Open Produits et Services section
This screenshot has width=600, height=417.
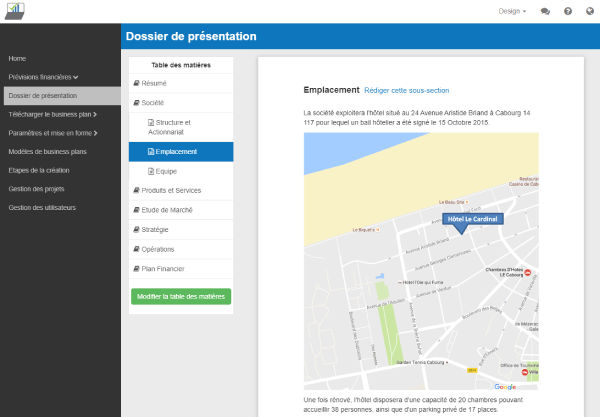point(181,191)
